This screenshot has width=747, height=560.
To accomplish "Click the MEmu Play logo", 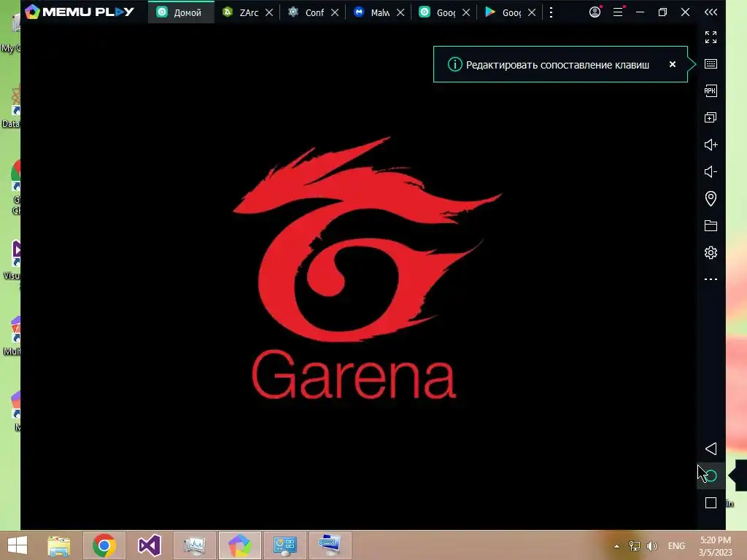I will [x=80, y=12].
